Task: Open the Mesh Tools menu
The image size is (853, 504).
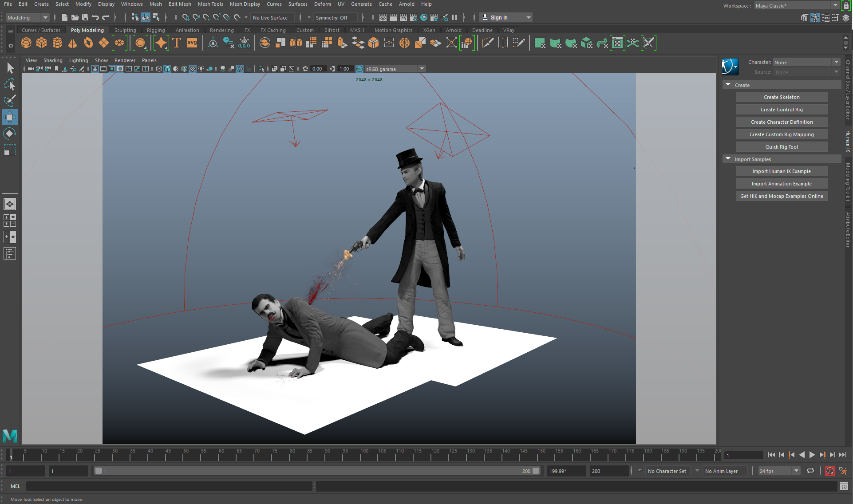Action: [x=210, y=4]
